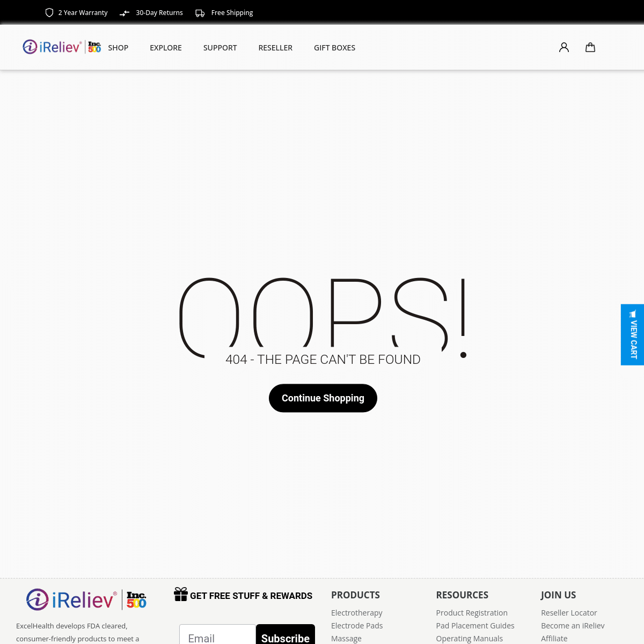Click the Inc. 500 badge in header

pyautogui.click(x=94, y=47)
